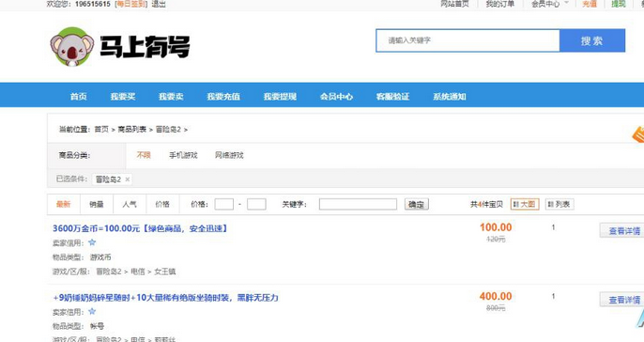Click the username 196515615

tap(93, 4)
